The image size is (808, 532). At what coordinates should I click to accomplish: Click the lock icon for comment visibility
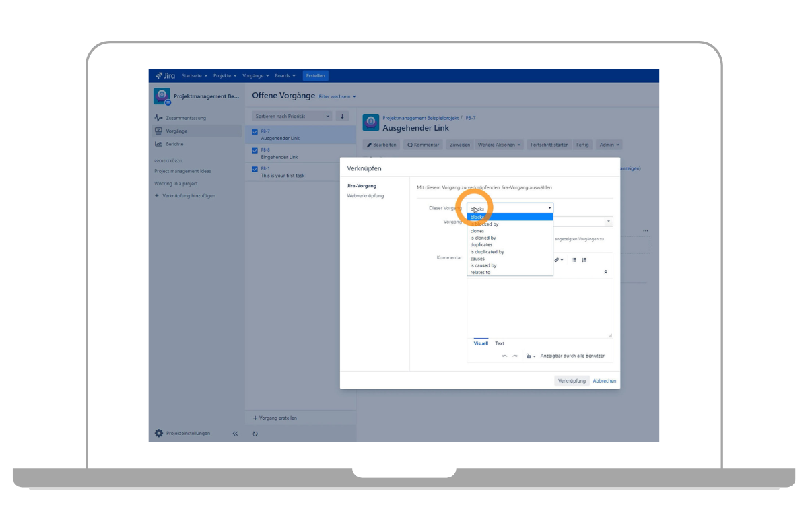coord(529,356)
